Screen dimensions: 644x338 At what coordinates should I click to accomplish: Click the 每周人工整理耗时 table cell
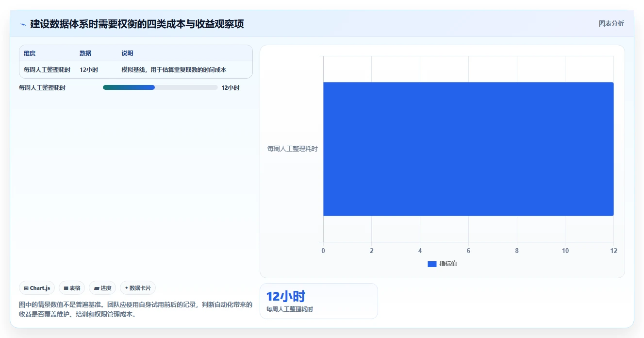click(47, 70)
